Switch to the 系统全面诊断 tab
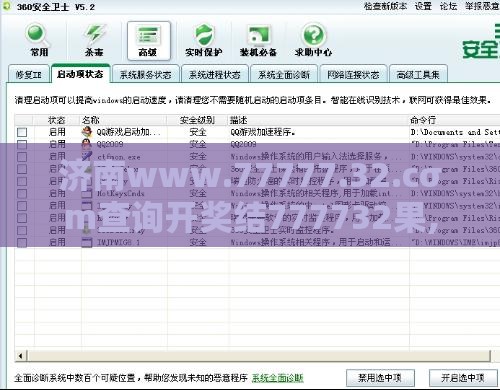Screen dimensions: 500x390 coord(284,74)
